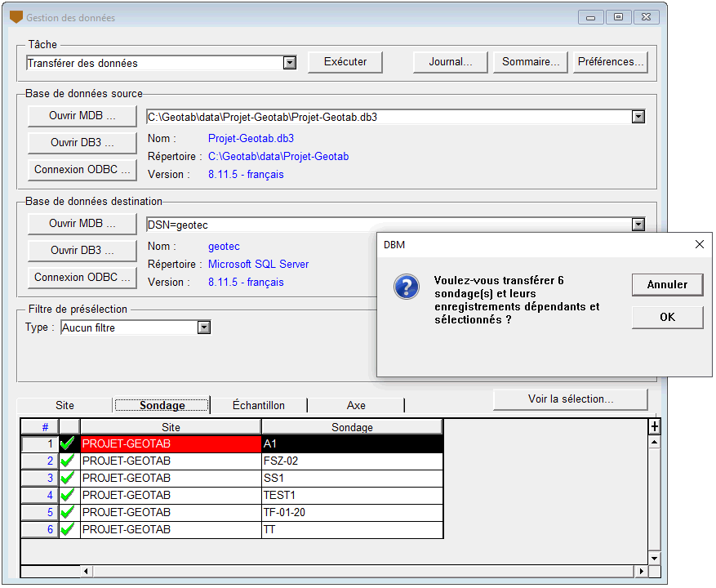Close the DBM dialog with the X

pos(699,244)
